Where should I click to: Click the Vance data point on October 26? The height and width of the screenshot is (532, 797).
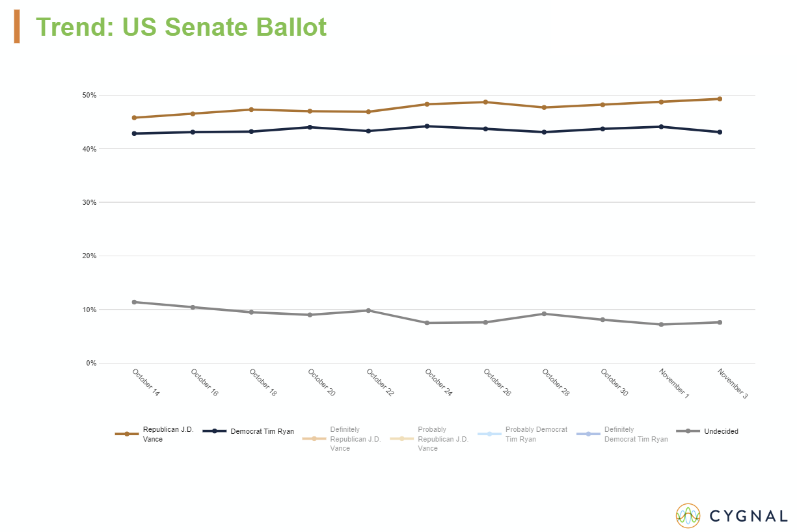click(485, 102)
